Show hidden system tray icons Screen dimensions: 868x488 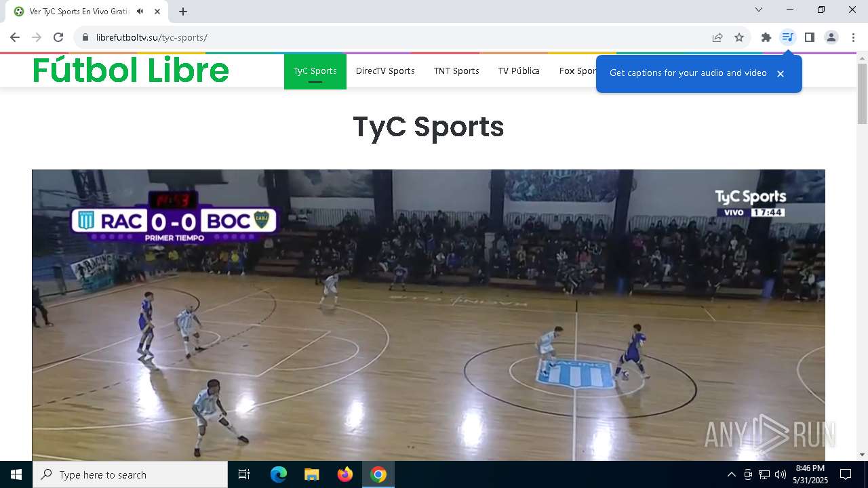click(x=731, y=474)
